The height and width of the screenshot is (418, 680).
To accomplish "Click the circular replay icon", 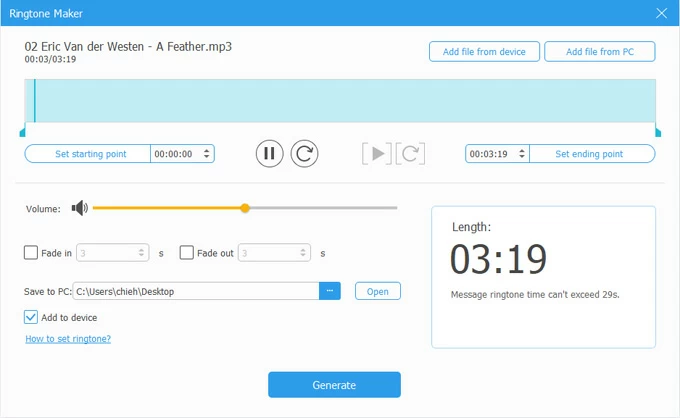I will (304, 153).
